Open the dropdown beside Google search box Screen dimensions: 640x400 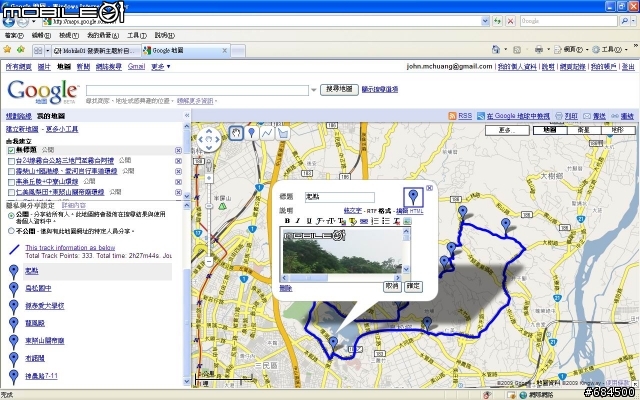tap(313, 90)
